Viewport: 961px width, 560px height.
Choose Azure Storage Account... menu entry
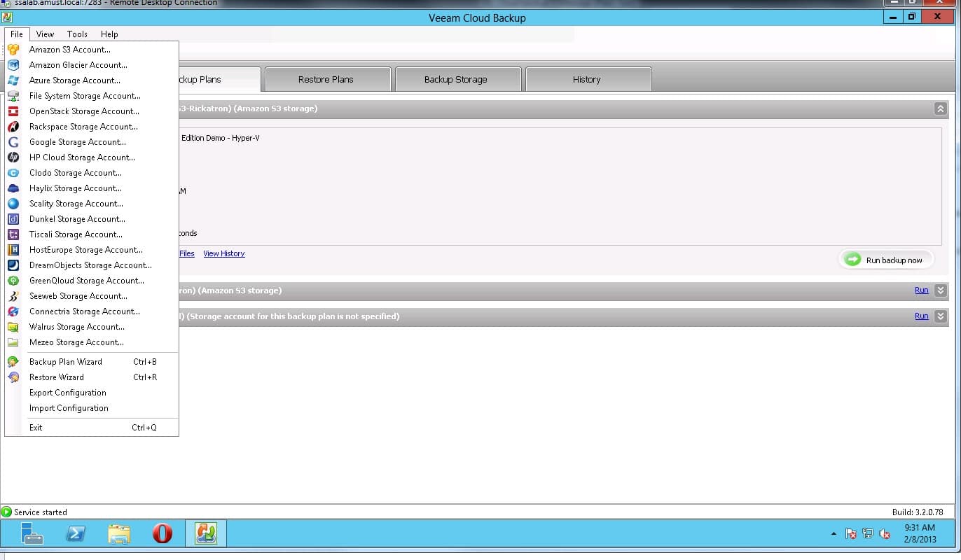coord(92,80)
